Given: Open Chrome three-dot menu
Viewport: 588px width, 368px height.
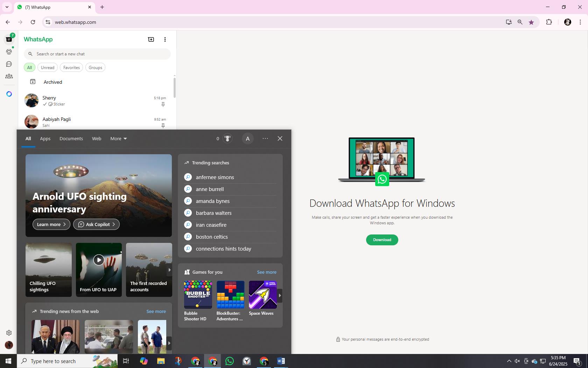Looking at the screenshot, I should 580,22.
